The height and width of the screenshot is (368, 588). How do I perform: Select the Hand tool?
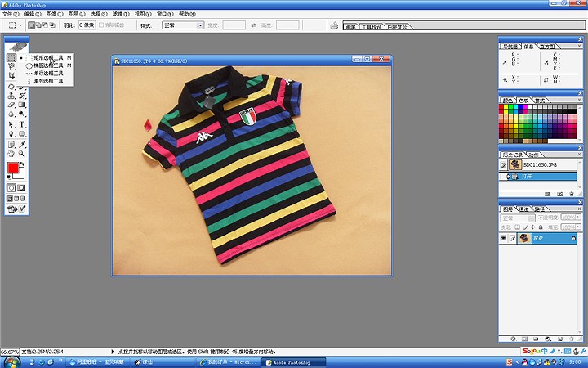11,153
